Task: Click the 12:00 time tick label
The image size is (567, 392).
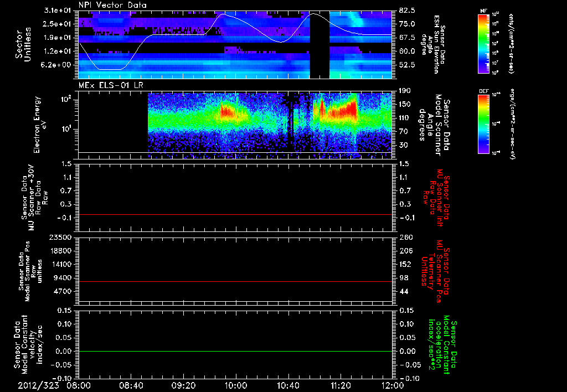Action: click(393, 385)
